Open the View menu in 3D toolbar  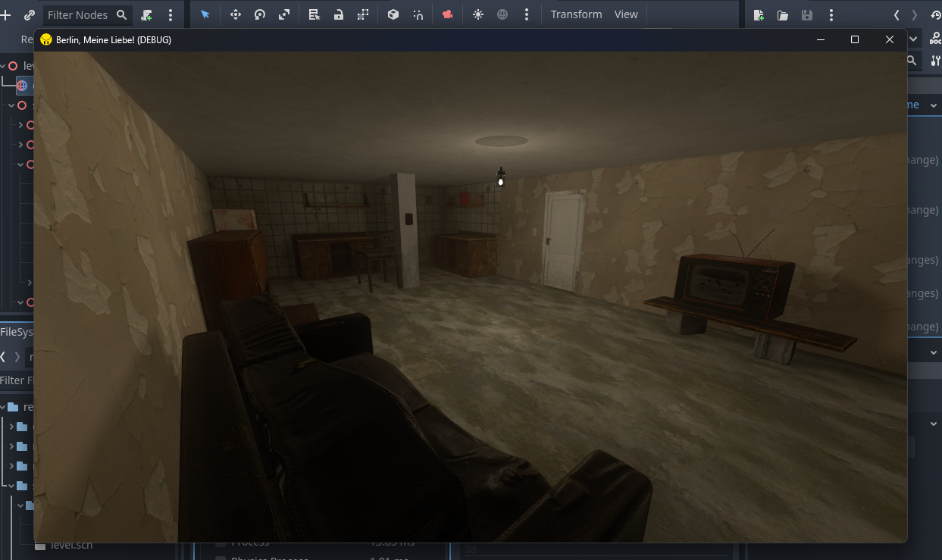point(626,14)
